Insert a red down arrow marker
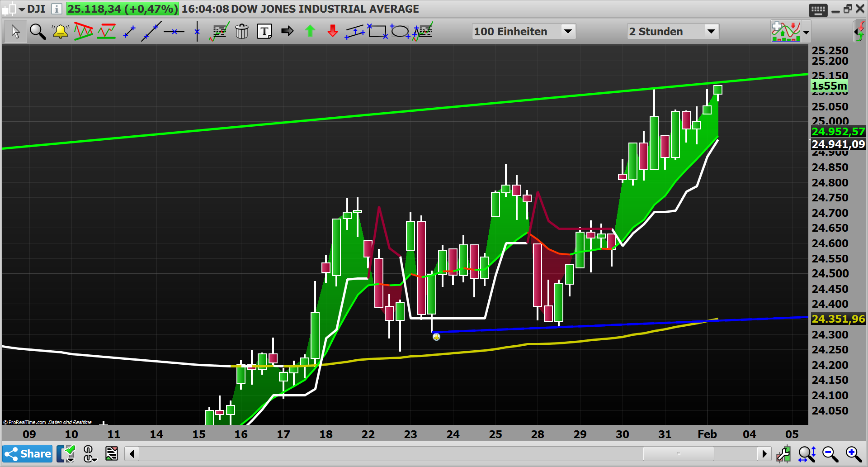 (x=333, y=31)
